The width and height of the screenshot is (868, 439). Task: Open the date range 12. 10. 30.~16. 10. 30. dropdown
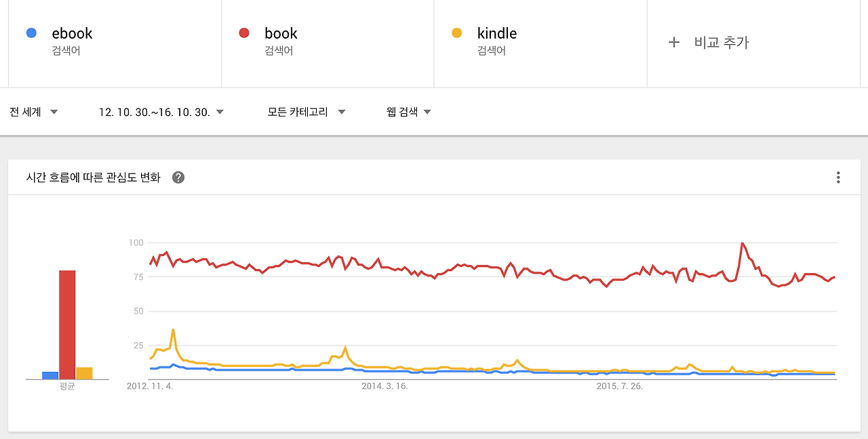click(x=161, y=112)
